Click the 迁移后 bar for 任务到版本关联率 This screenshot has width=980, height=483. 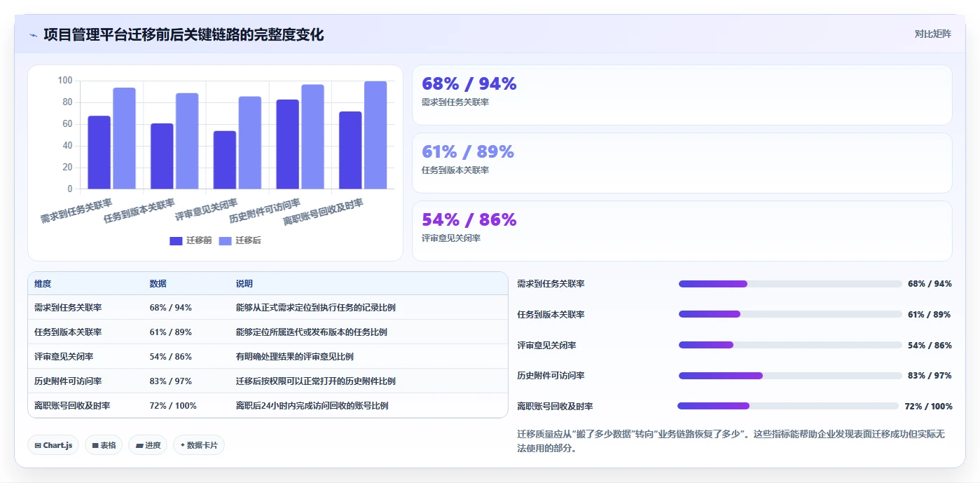pyautogui.click(x=187, y=142)
